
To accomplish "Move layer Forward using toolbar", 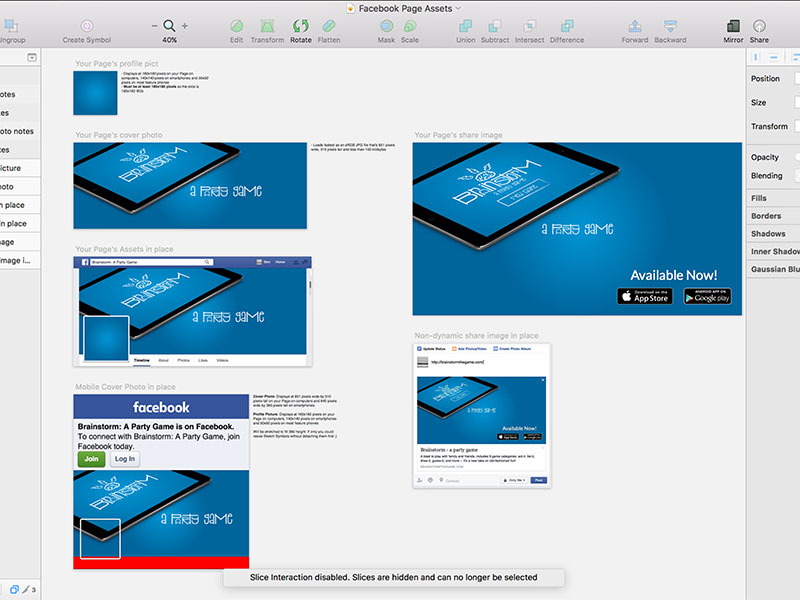I will click(x=634, y=26).
